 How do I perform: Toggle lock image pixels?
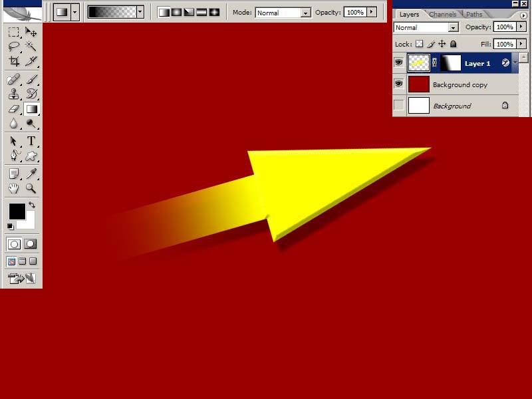point(431,44)
